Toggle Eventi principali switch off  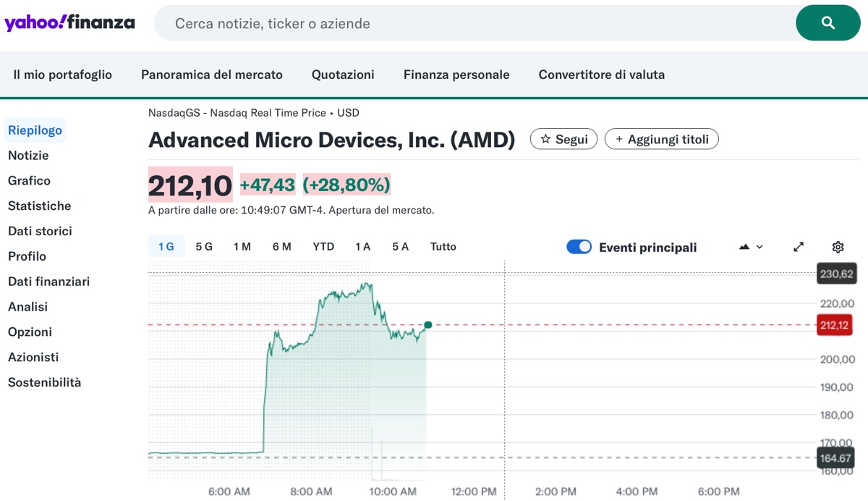(x=579, y=247)
